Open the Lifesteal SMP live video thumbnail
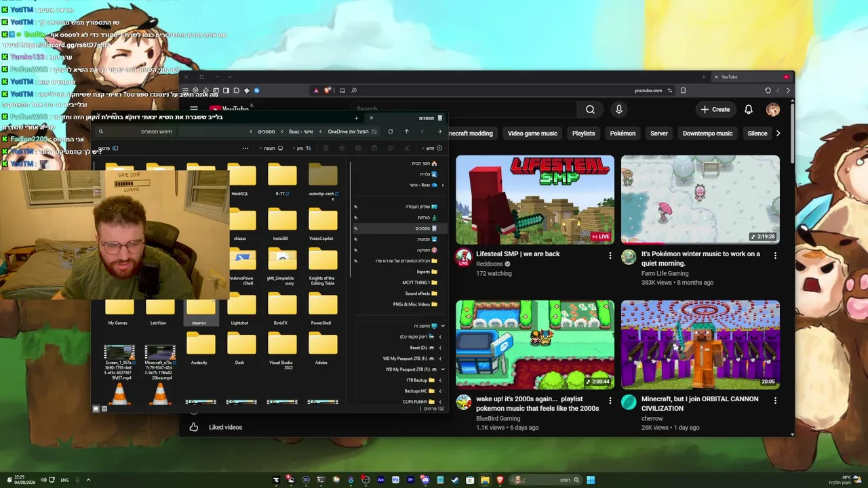The height and width of the screenshot is (488, 868). pos(535,200)
